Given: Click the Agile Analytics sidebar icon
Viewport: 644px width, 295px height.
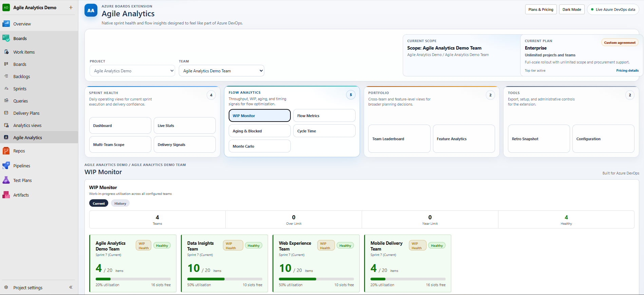Looking at the screenshot, I should point(6,137).
